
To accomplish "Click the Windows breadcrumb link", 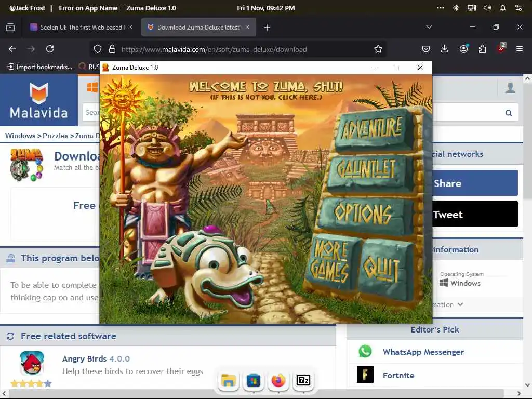I will 20,136.
